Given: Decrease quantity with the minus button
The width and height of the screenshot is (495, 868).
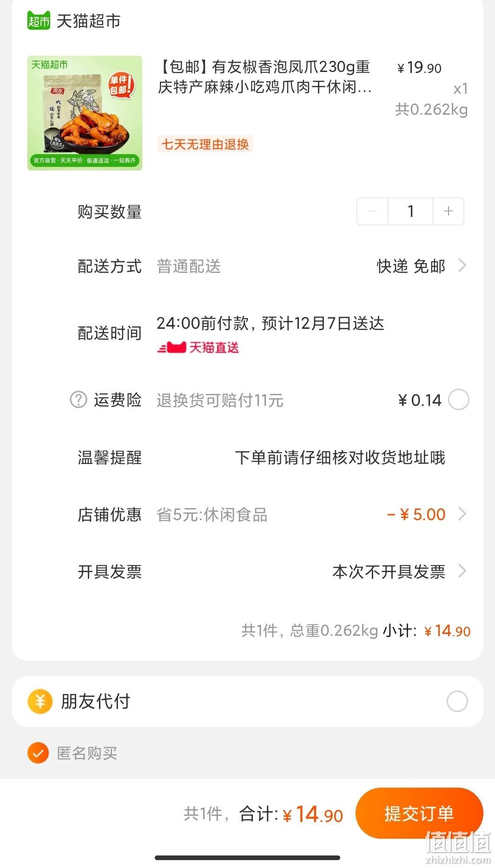Looking at the screenshot, I should [x=372, y=211].
